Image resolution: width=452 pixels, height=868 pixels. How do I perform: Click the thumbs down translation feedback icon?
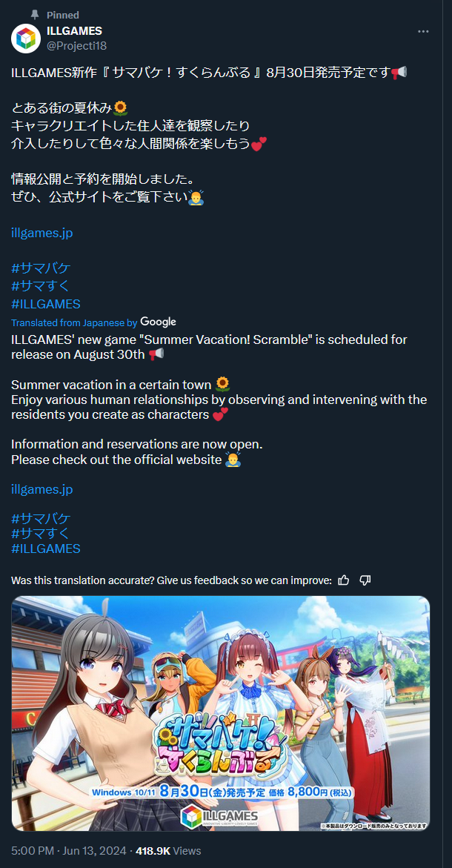(365, 580)
